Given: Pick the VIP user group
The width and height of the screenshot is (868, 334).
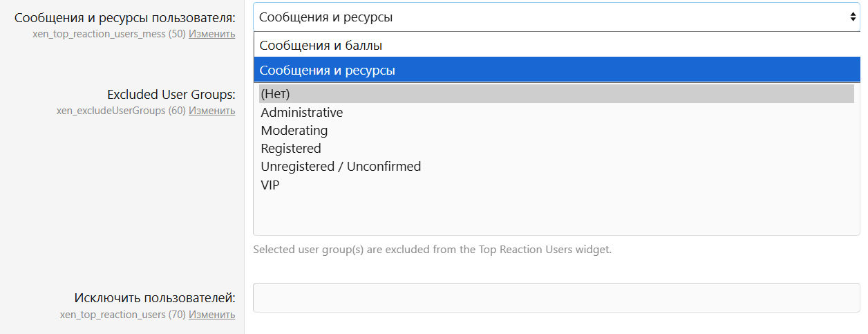Looking at the screenshot, I should [x=270, y=185].
